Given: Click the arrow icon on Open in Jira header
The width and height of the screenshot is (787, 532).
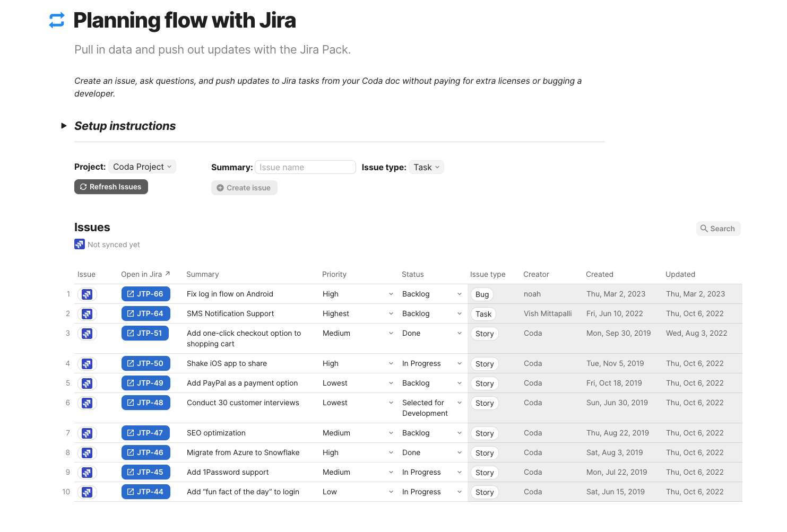Looking at the screenshot, I should point(168,274).
